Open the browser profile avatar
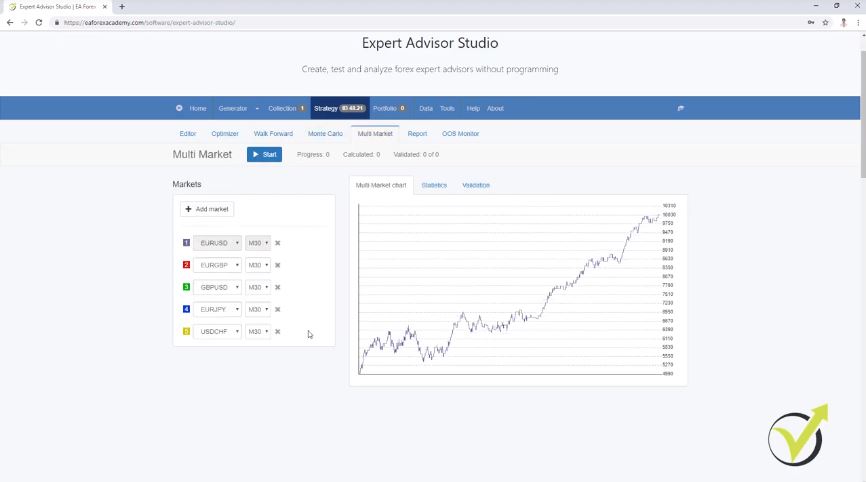866x482 pixels. [843, 23]
